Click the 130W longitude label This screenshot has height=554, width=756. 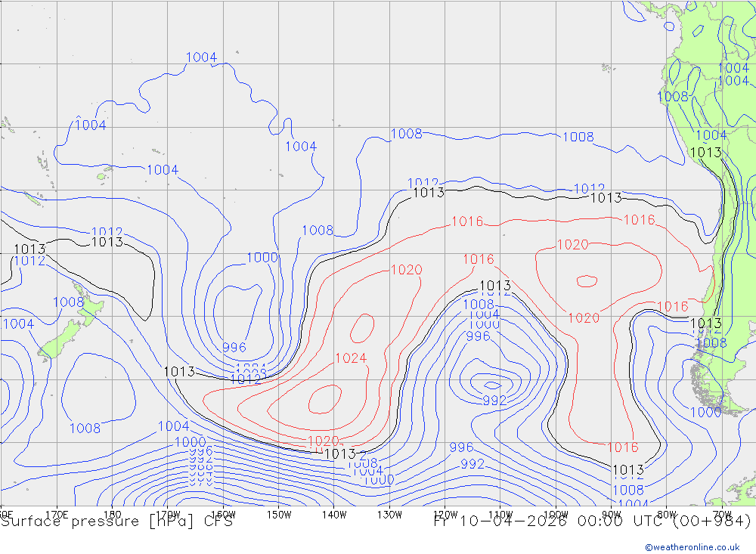(x=389, y=515)
